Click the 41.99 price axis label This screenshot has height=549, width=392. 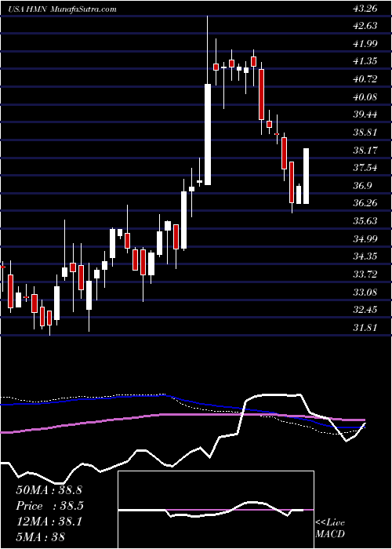point(365,44)
